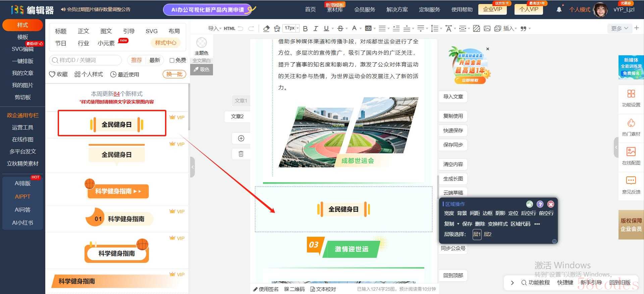Open 模板 in left sidebar

[22, 37]
